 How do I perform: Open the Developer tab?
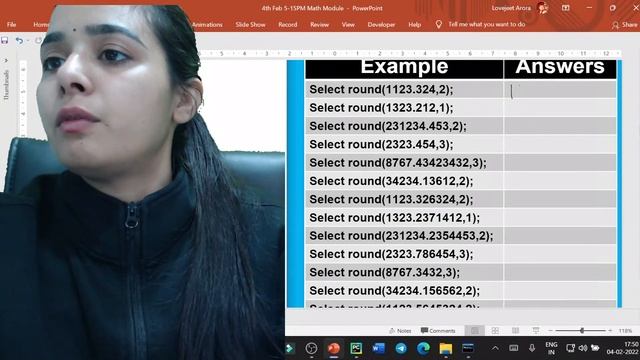coord(381,24)
